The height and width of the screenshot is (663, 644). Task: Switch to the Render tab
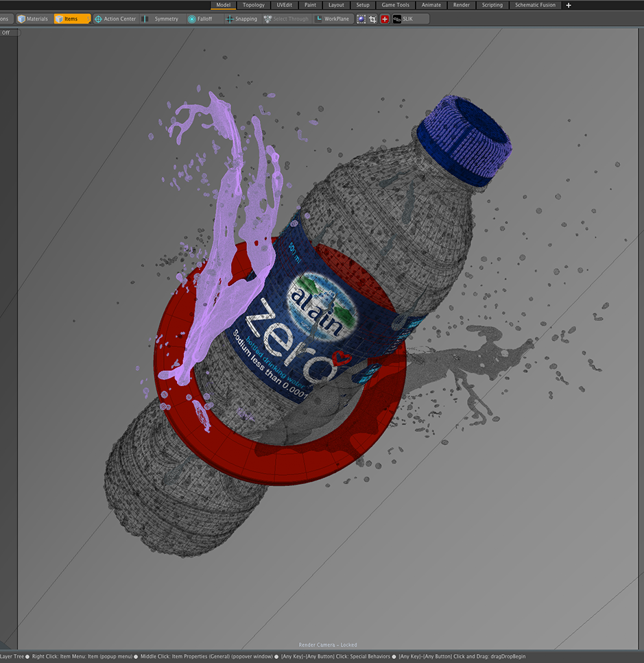(x=462, y=5)
